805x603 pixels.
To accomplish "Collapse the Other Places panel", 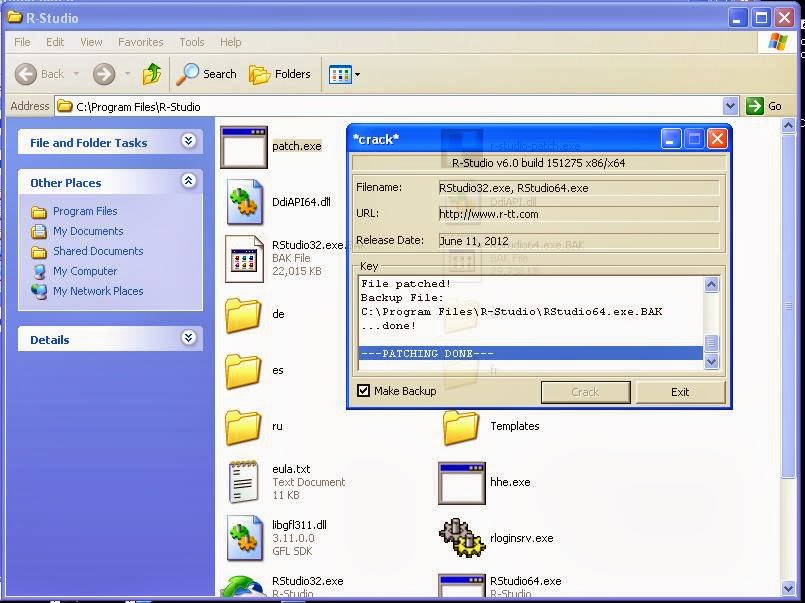I will (188, 181).
